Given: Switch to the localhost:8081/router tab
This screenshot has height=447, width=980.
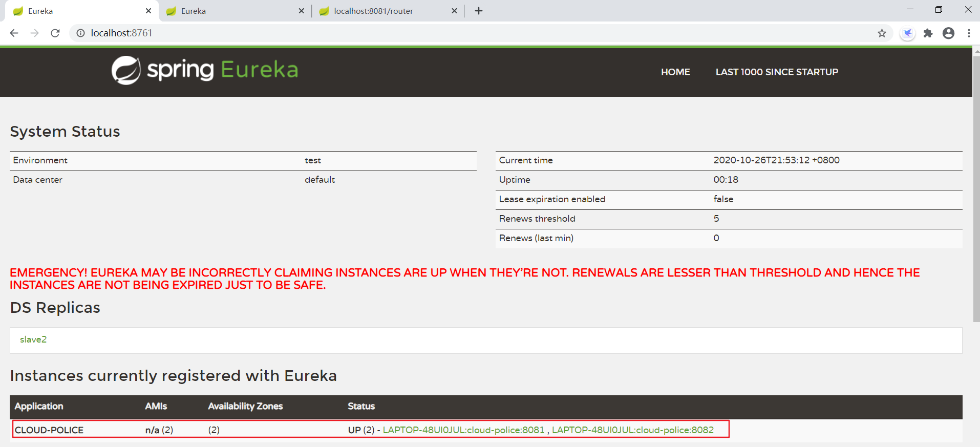Looking at the screenshot, I should click(388, 11).
